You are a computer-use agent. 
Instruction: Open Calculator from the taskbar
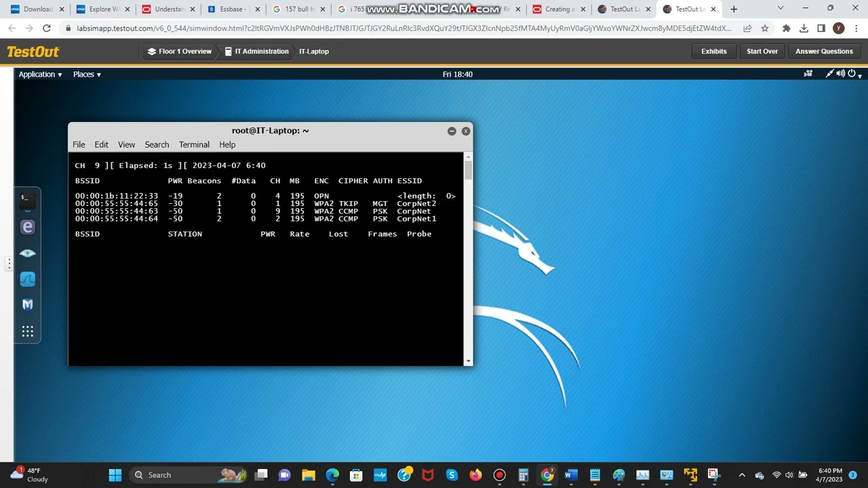tap(524, 475)
